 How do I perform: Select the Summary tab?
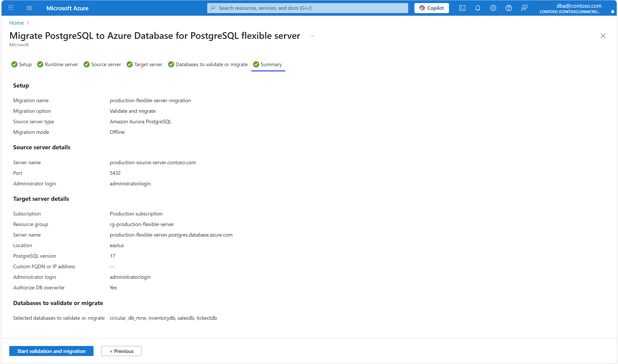tap(268, 64)
